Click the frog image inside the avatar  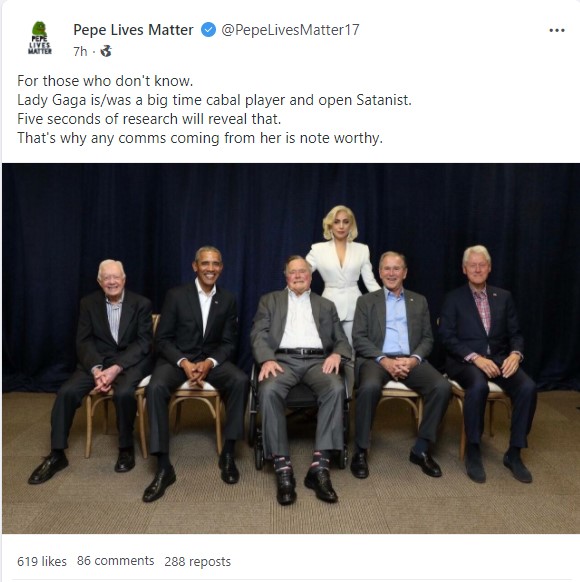tap(39, 29)
